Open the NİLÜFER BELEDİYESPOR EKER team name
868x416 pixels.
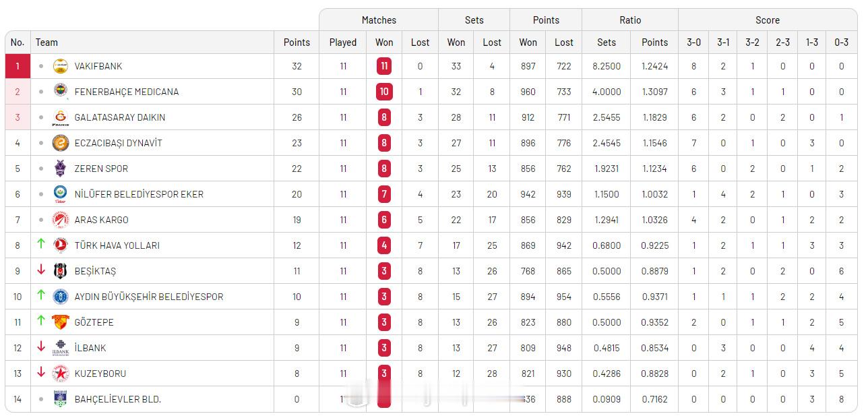point(139,194)
